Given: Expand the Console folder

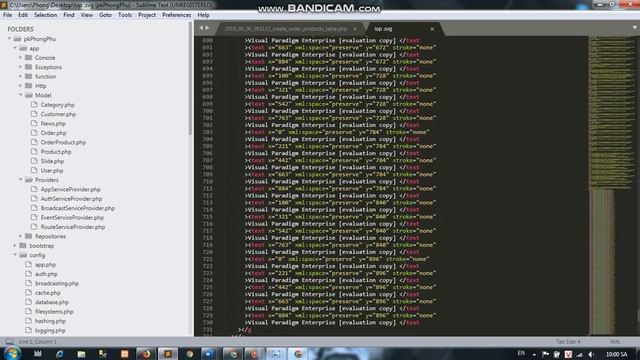Looking at the screenshot, I should pyautogui.click(x=20, y=58).
